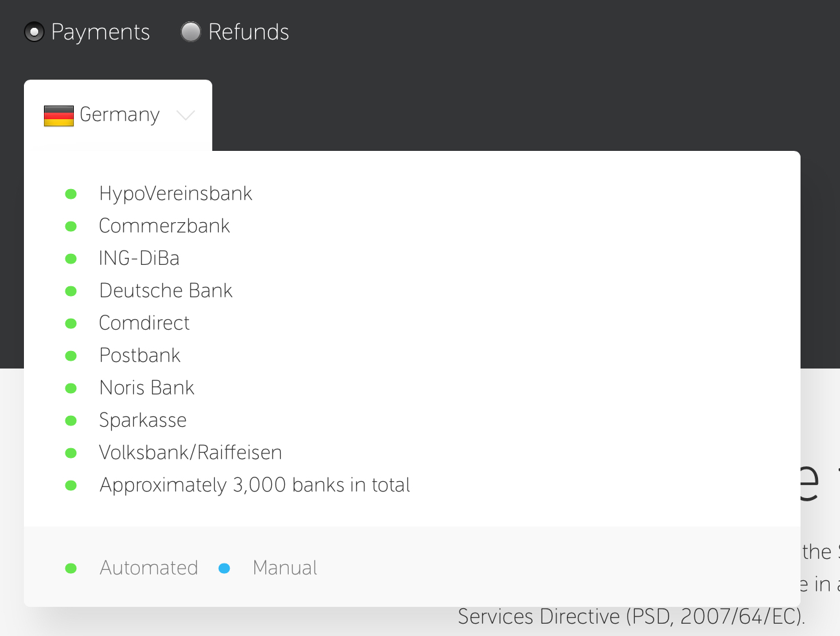The image size is (840, 636).
Task: Click the 'Services Directive (PSD, 2007/64/EC)' text
Action: pos(632,617)
